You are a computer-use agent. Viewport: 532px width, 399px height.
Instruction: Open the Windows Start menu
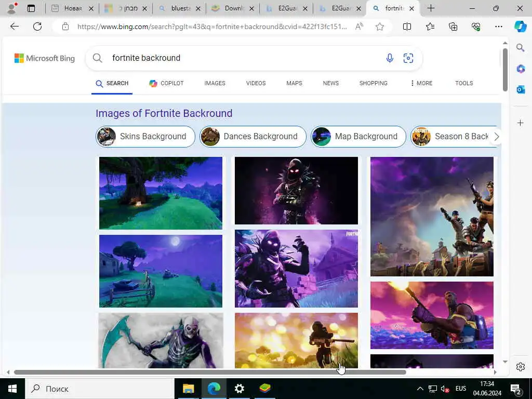(12, 389)
